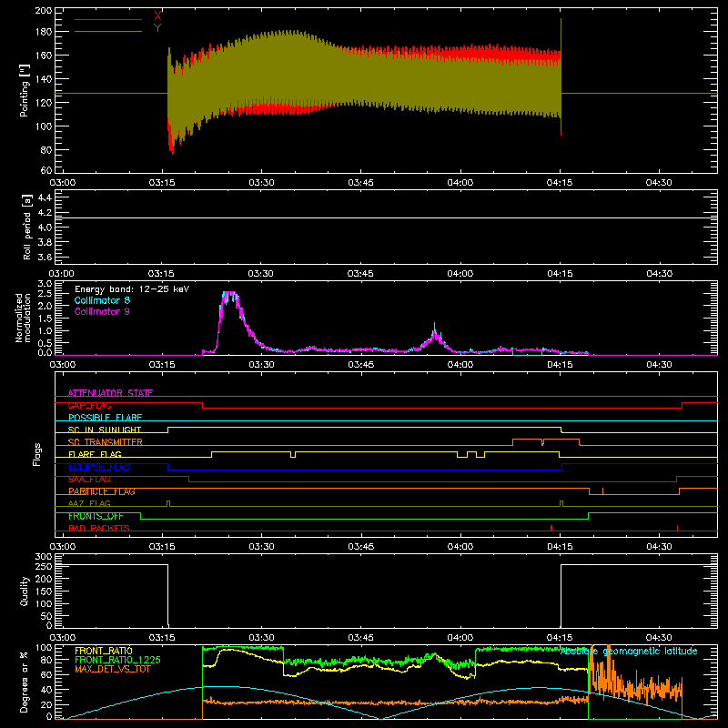Click the SAA_FLAG label
The image size is (728, 728).
click(89, 479)
